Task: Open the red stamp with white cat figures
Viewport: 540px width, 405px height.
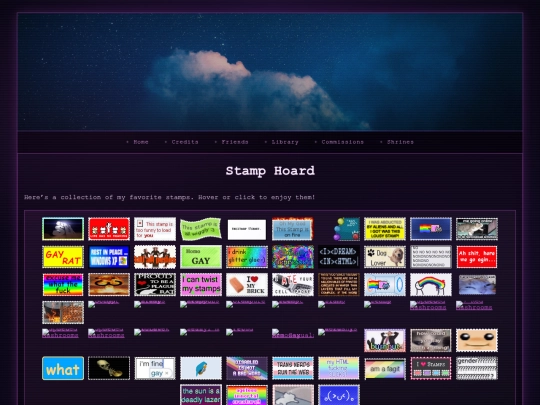Action: pyautogui.click(x=109, y=229)
